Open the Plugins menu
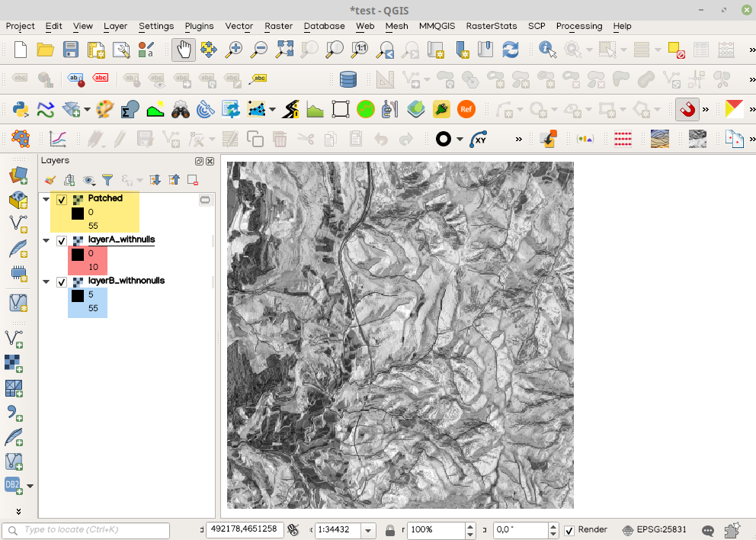 [199, 26]
